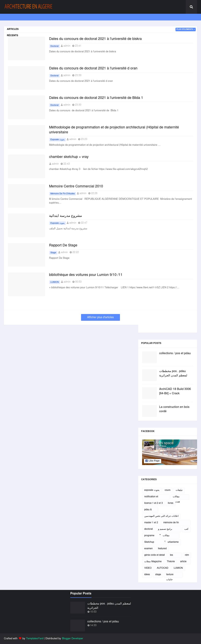Load more with Afficher plus d'articles
The height and width of the screenshot is (644, 201).
point(100,317)
